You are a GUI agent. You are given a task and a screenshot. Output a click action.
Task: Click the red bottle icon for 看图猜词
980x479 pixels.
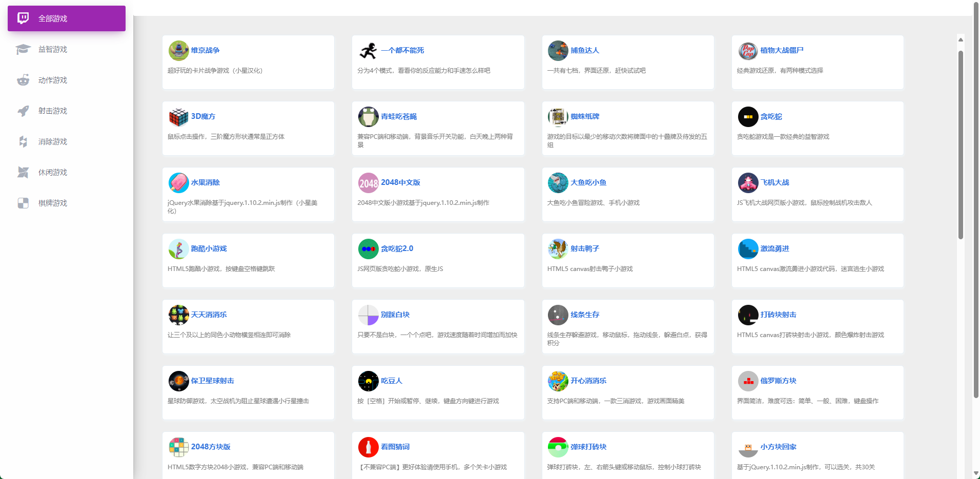pyautogui.click(x=368, y=447)
